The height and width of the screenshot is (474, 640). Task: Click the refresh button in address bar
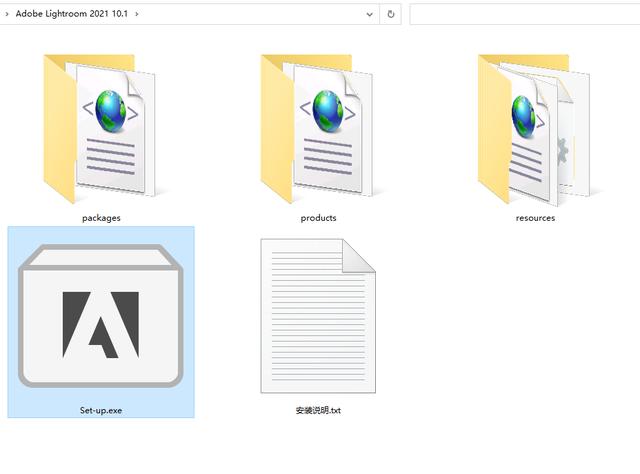coord(391,14)
